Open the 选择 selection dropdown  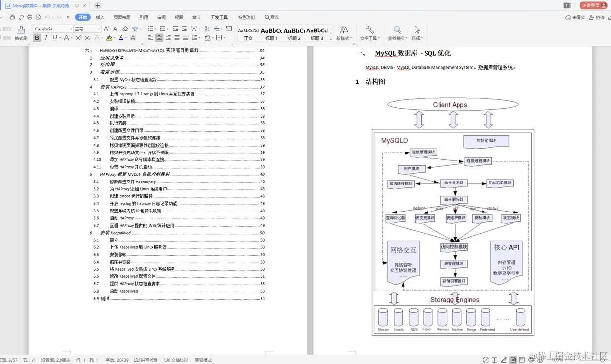(x=417, y=33)
